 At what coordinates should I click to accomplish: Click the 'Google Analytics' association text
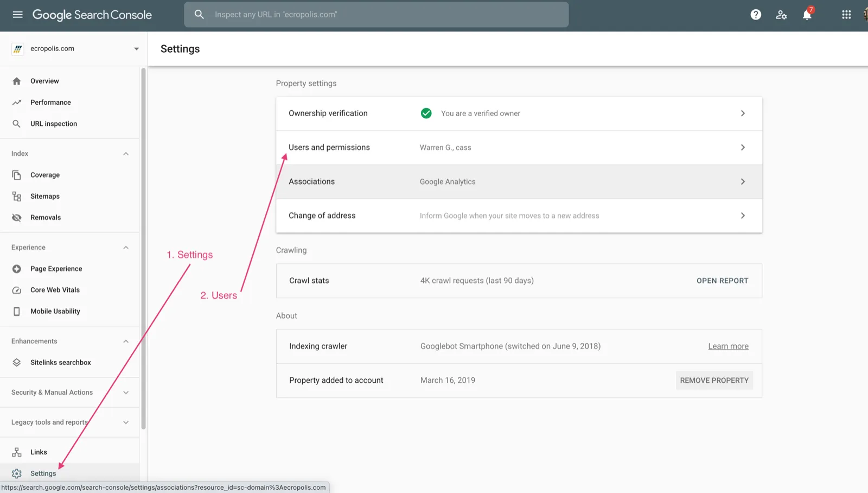pyautogui.click(x=448, y=182)
